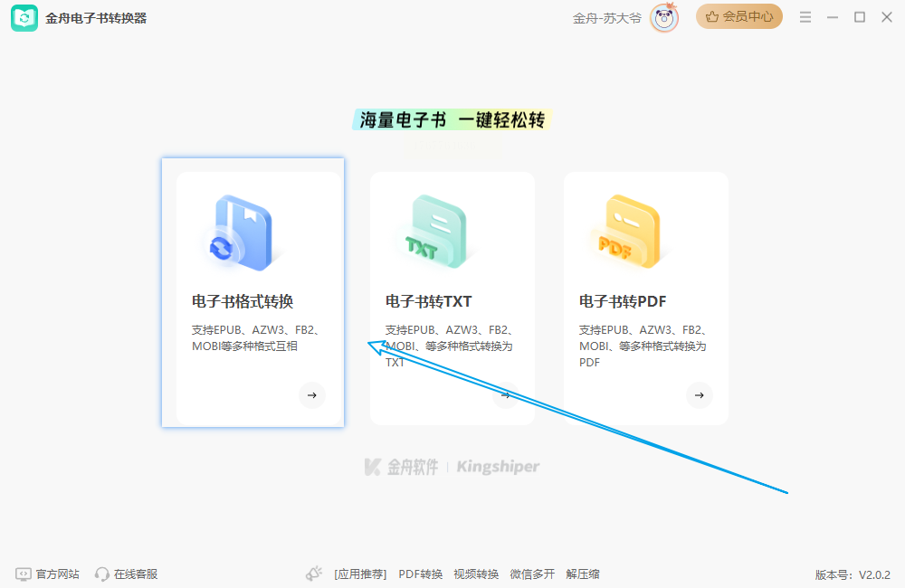Click the version number V2.0.2
This screenshot has height=588, width=905.
click(874, 574)
